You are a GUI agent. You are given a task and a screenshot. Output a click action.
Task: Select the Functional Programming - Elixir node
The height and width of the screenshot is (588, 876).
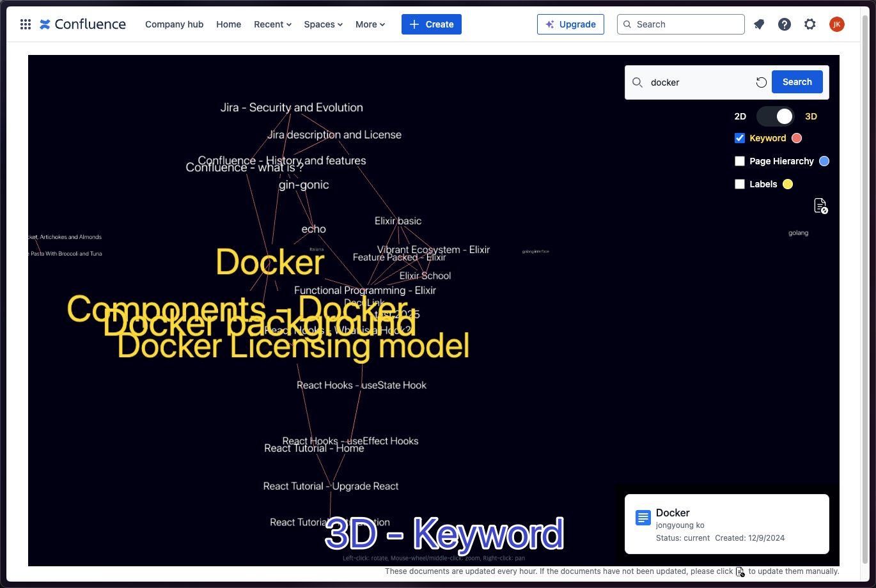pyautogui.click(x=365, y=290)
